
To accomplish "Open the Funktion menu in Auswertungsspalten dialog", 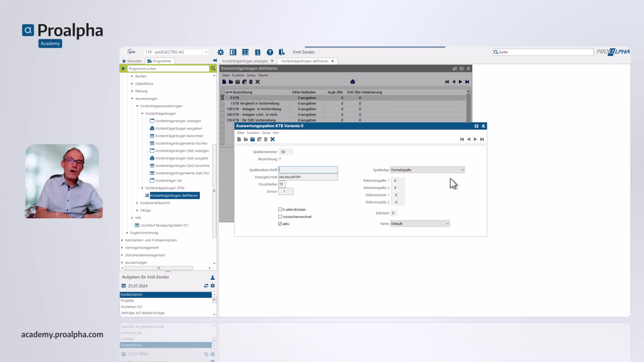I will 253,133.
